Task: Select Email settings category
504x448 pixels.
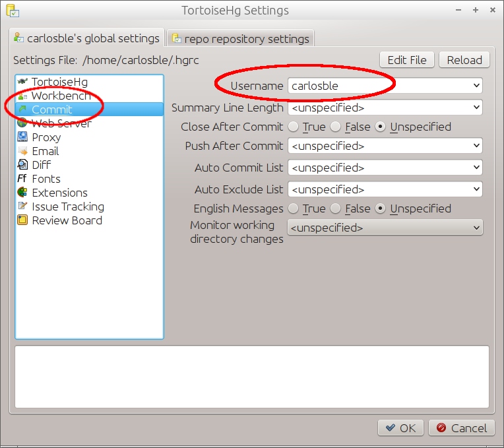Action: coord(89,151)
